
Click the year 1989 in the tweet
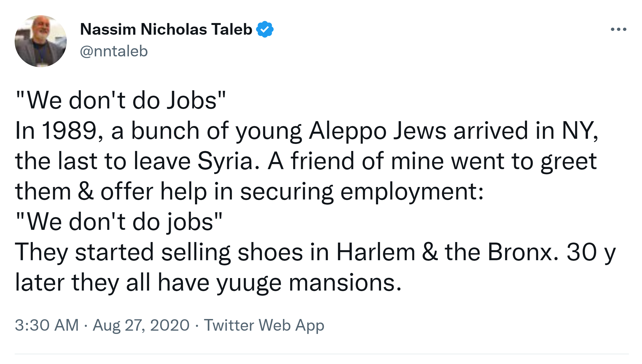pos(69,131)
